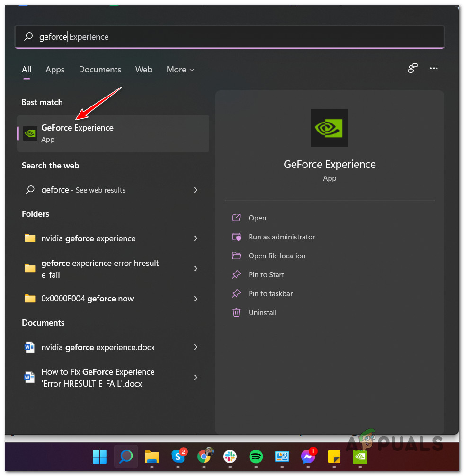Open "How to Fix GeForce Experience 'Error HRESULT E_FAIL'.docx"
The width and height of the screenshot is (464, 476).
(113, 377)
